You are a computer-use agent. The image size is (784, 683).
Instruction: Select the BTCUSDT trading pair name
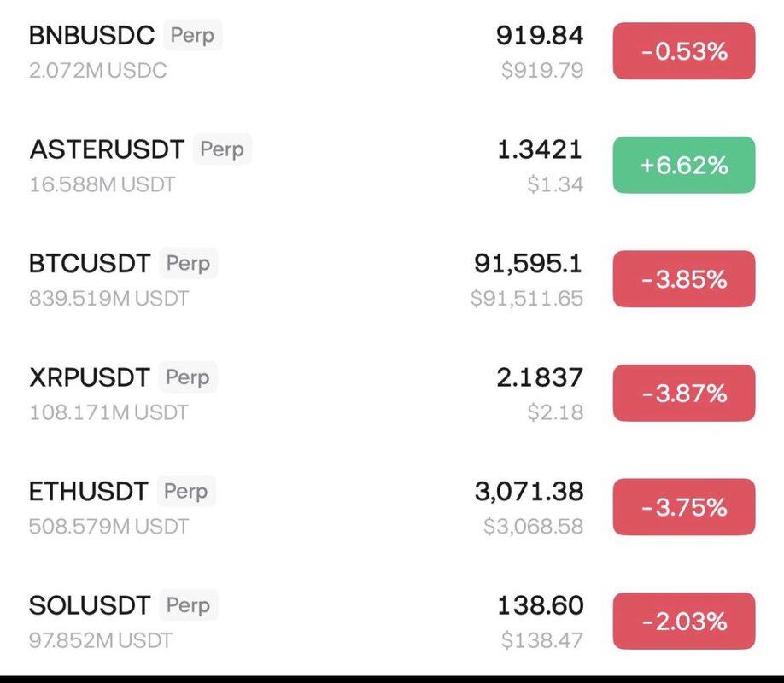(91, 264)
